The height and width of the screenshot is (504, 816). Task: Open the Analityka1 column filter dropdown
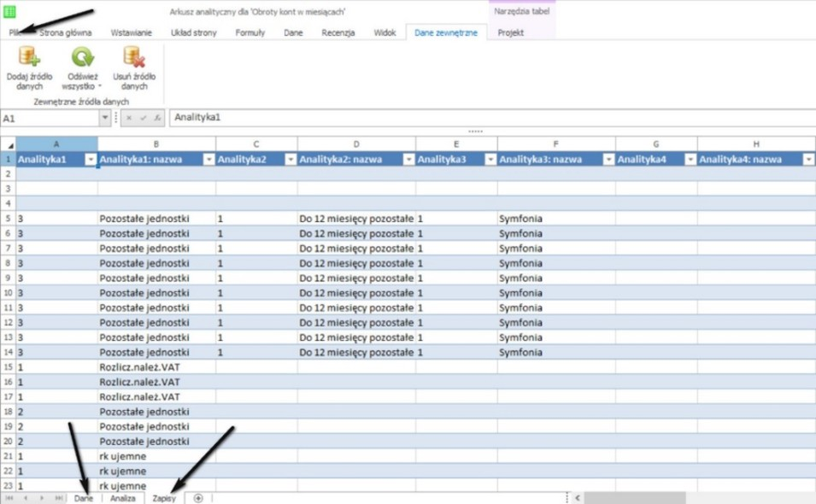(x=91, y=160)
